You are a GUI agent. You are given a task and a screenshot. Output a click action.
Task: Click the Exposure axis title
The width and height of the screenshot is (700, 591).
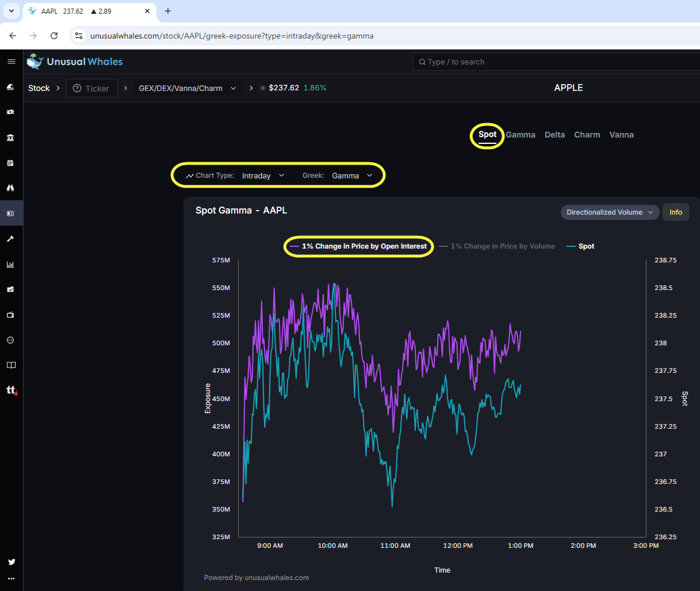tap(208, 398)
